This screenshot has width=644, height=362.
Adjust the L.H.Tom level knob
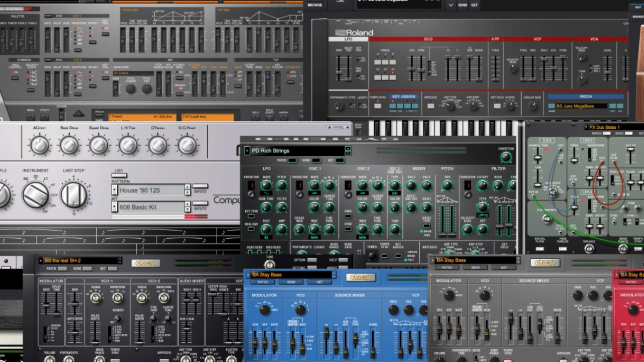128,145
